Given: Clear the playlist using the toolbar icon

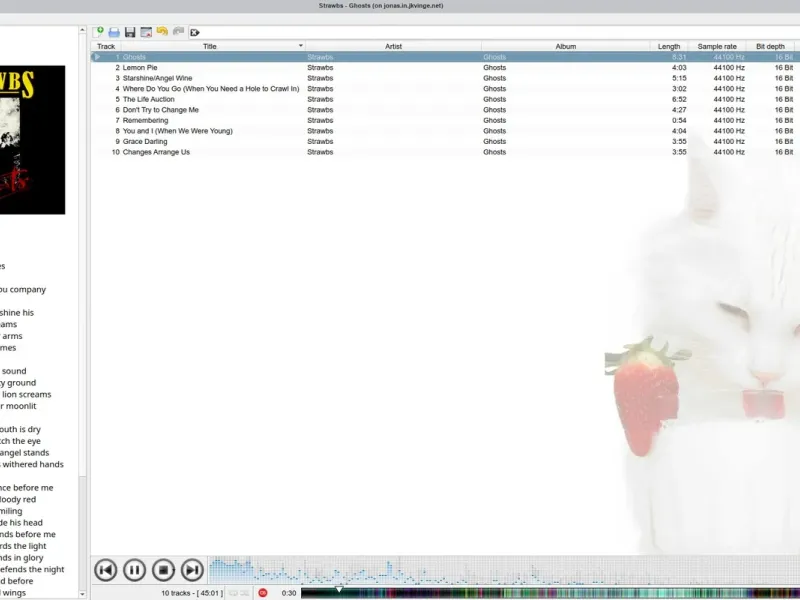Looking at the screenshot, I should (x=146, y=32).
